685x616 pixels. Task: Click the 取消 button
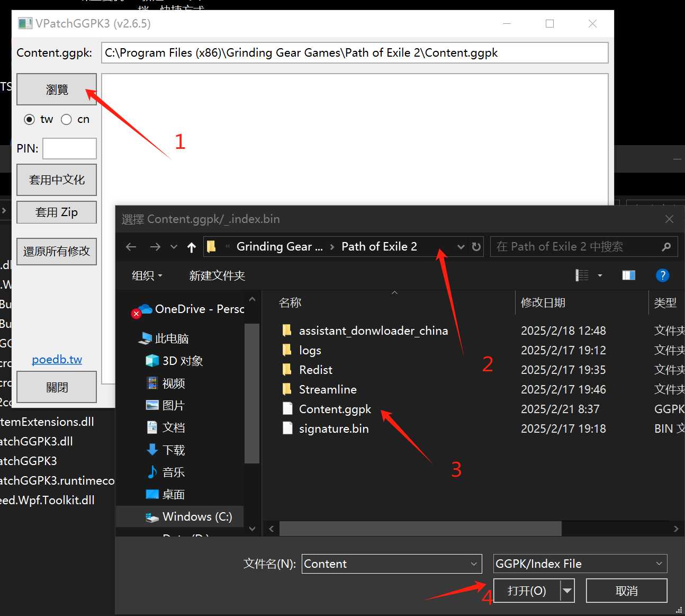pos(627,591)
